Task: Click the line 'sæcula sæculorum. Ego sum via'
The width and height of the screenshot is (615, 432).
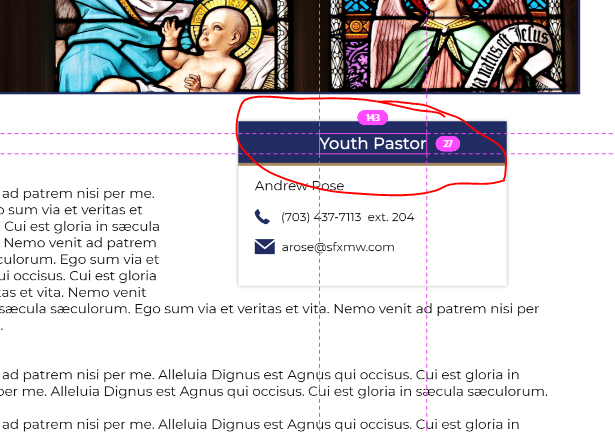Action: 269,309
